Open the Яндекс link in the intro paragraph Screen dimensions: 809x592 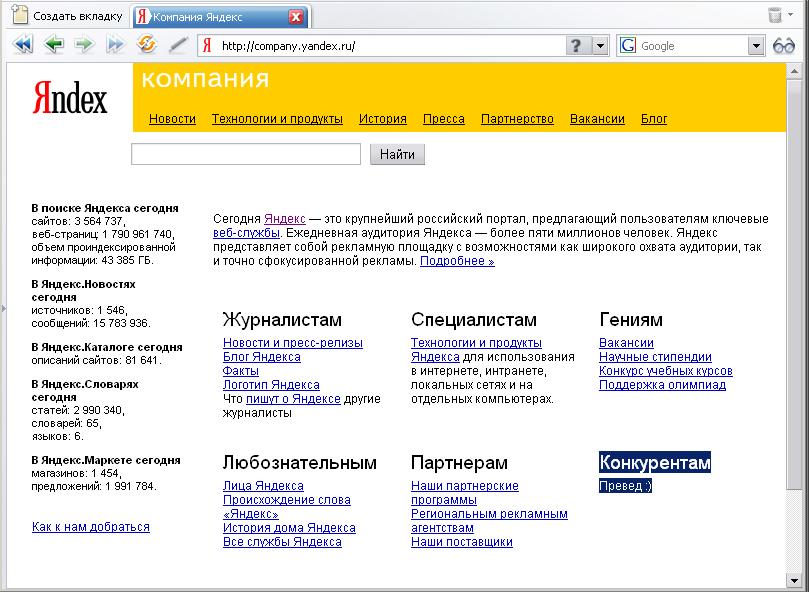pyautogui.click(x=285, y=219)
